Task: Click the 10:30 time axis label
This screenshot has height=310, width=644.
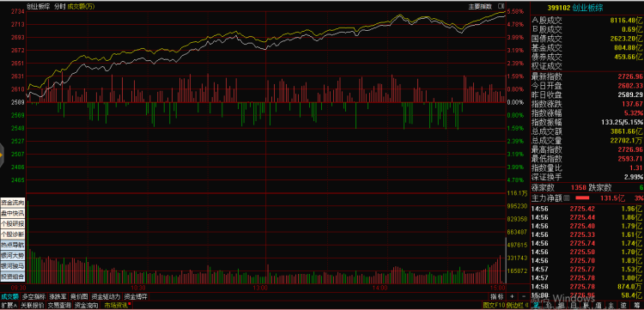Action: tap(137, 288)
